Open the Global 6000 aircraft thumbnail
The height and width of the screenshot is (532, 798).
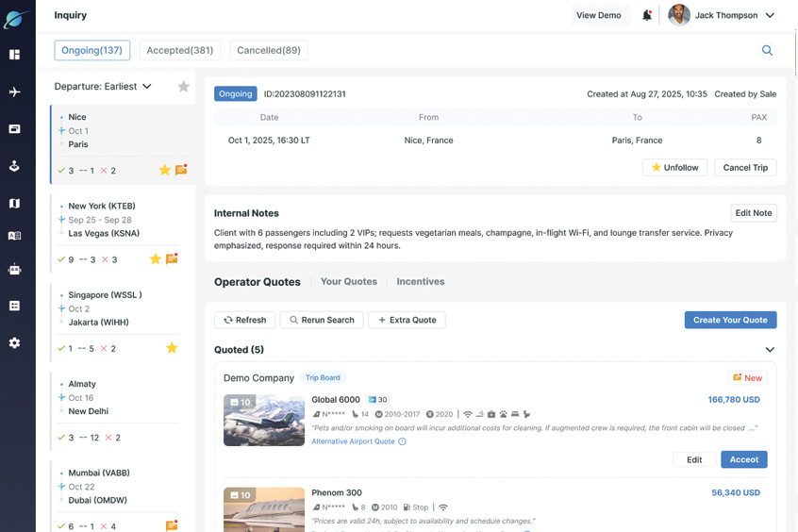tap(264, 420)
